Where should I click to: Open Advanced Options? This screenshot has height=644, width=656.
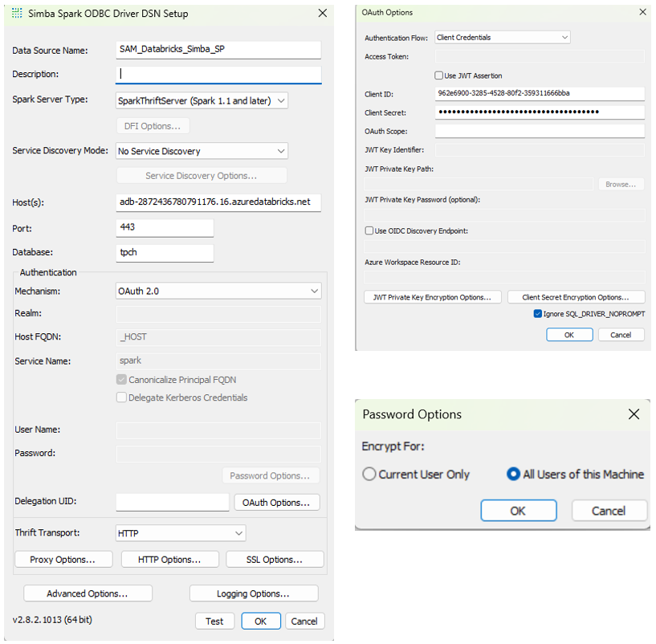tap(88, 593)
